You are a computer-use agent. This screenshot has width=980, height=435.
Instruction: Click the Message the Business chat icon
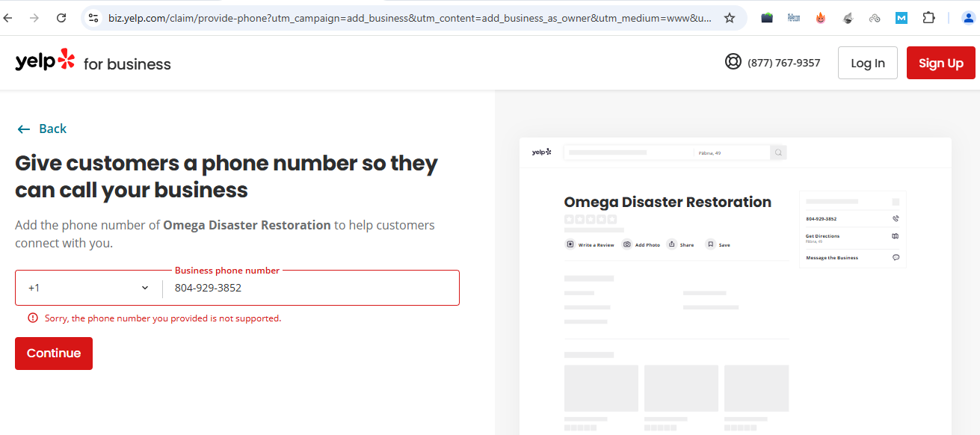[x=896, y=258]
